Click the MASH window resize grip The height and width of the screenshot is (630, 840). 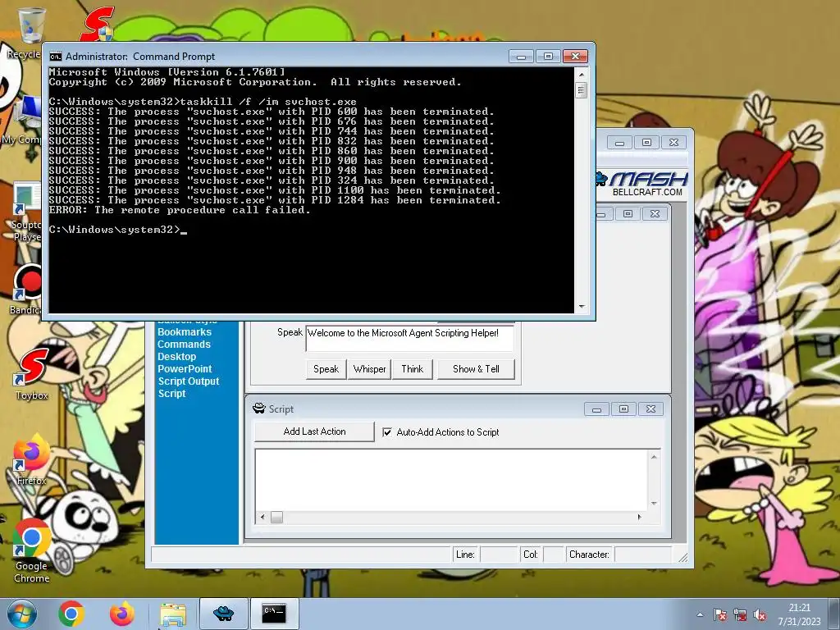pos(683,557)
